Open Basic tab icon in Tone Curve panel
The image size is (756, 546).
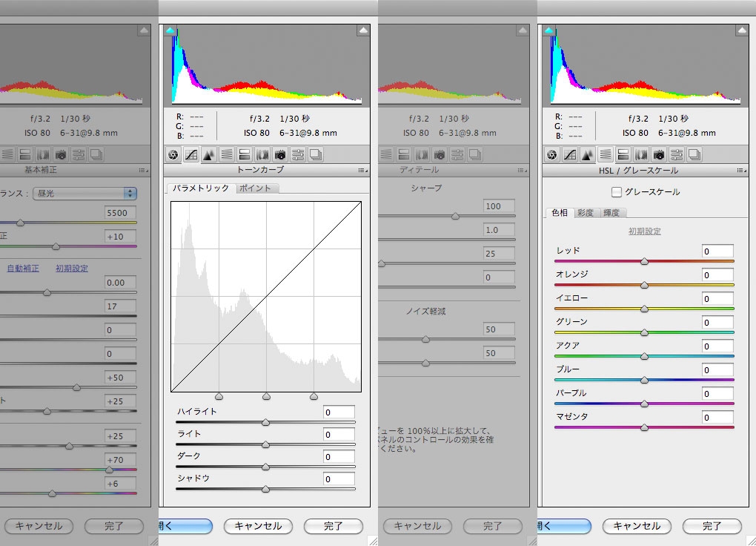point(173,154)
